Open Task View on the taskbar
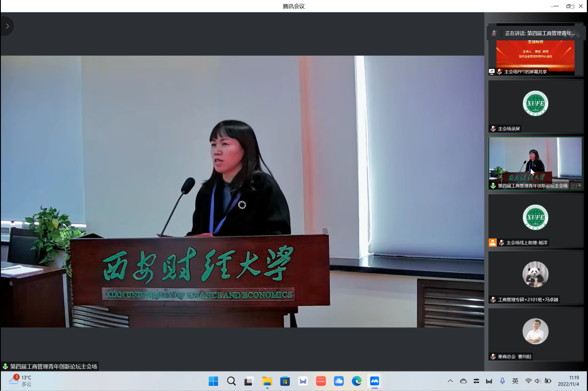This screenshot has height=391, width=588. [x=249, y=381]
